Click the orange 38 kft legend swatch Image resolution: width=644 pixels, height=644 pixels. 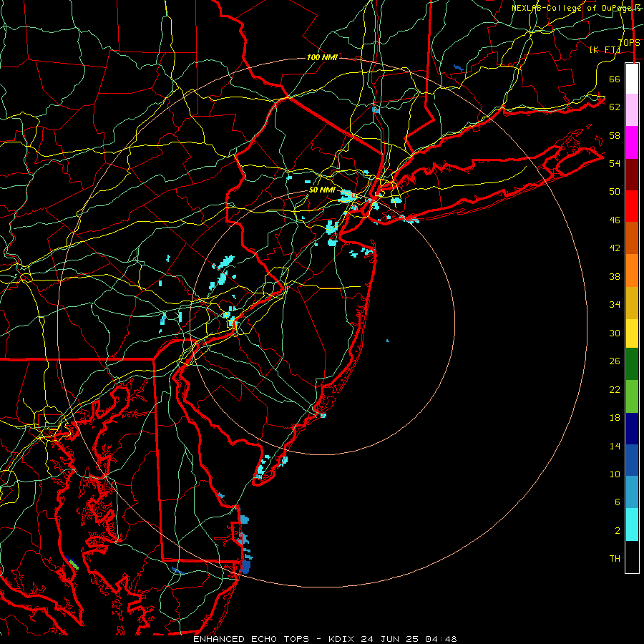[x=632, y=270]
